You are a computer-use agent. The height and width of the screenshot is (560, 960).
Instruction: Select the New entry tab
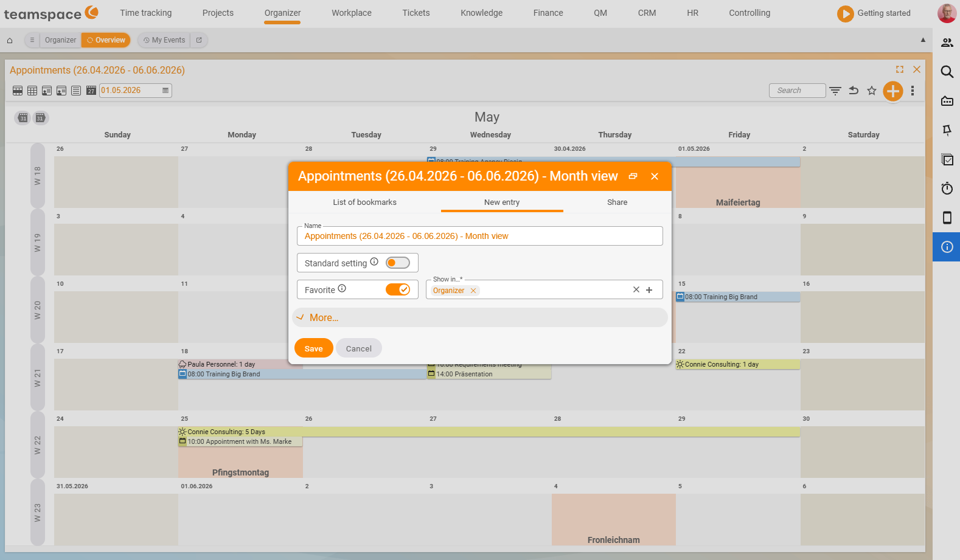502,202
